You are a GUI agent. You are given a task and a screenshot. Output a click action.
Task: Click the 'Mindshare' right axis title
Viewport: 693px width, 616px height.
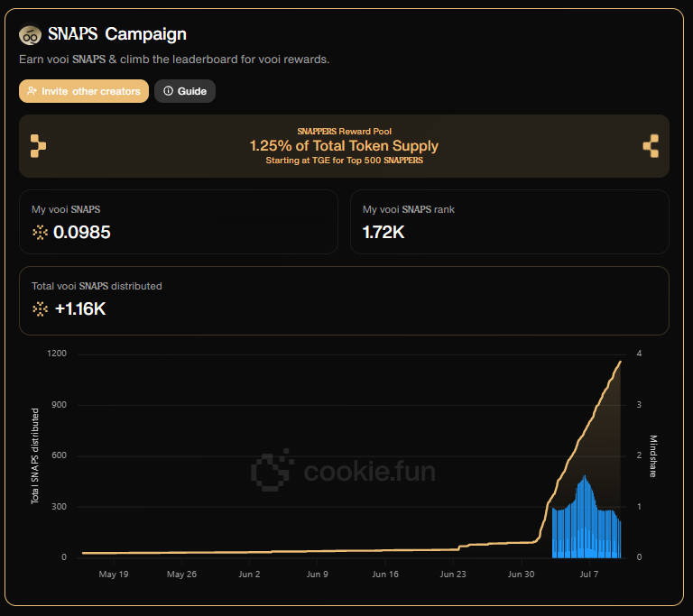point(653,456)
